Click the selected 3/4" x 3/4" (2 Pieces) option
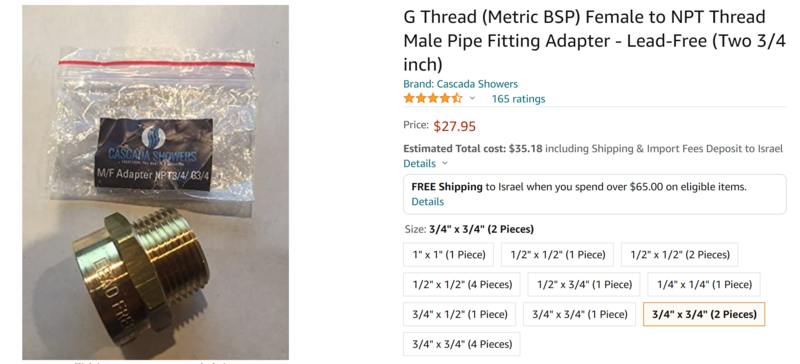800x364 pixels. click(704, 314)
